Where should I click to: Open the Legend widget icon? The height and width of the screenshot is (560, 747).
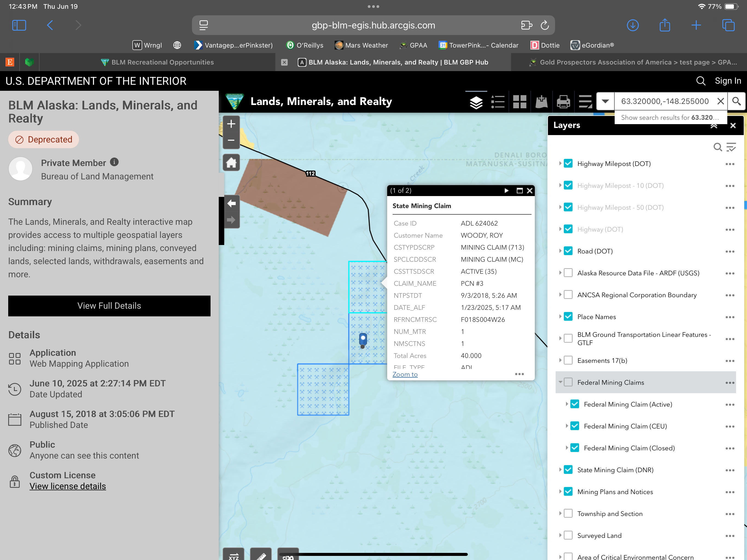click(498, 102)
